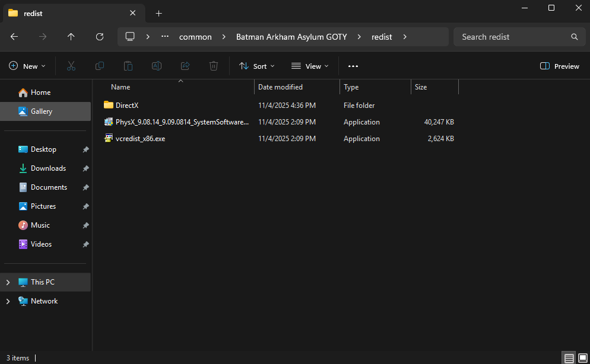Image resolution: width=590 pixels, height=364 pixels.
Task: Click the Copy icon in toolbar
Action: pyautogui.click(x=100, y=66)
